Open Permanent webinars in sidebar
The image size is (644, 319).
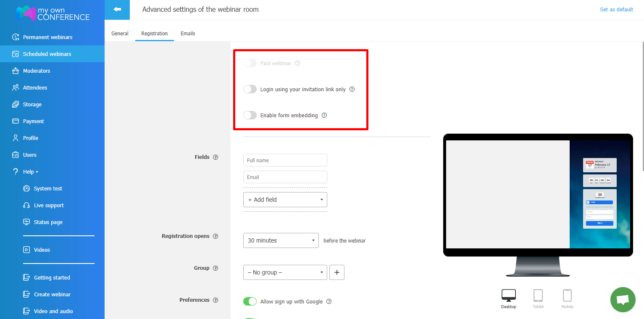pyautogui.click(x=47, y=37)
